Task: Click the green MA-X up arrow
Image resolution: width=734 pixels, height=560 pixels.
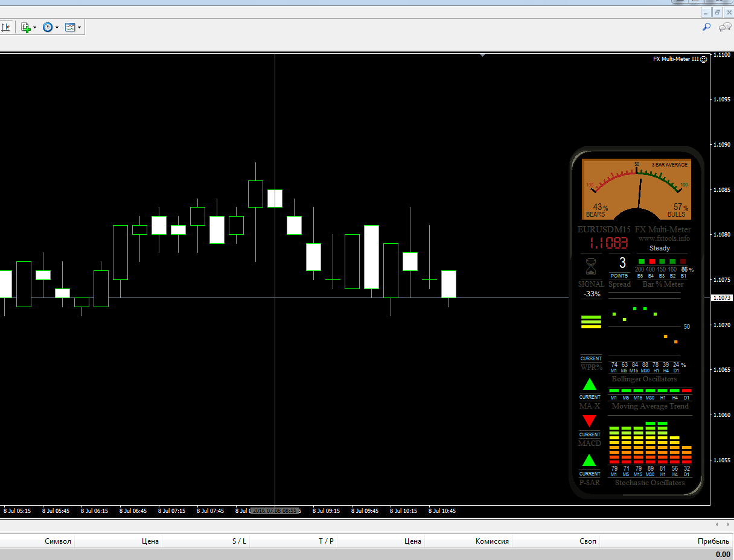Action: tap(590, 385)
